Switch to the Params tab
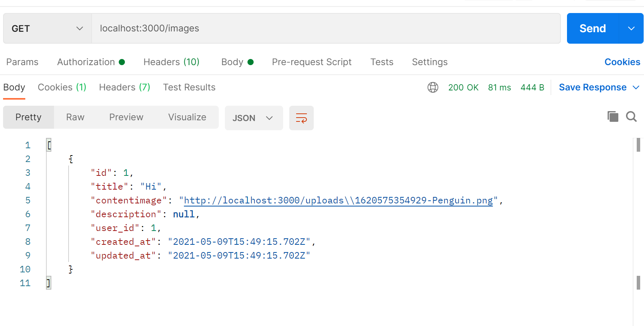The image size is (644, 326). coord(22,62)
